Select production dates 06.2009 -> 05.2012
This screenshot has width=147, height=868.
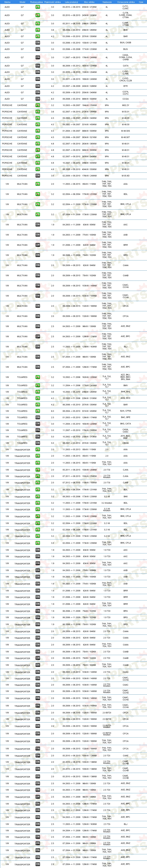[x=71, y=66]
